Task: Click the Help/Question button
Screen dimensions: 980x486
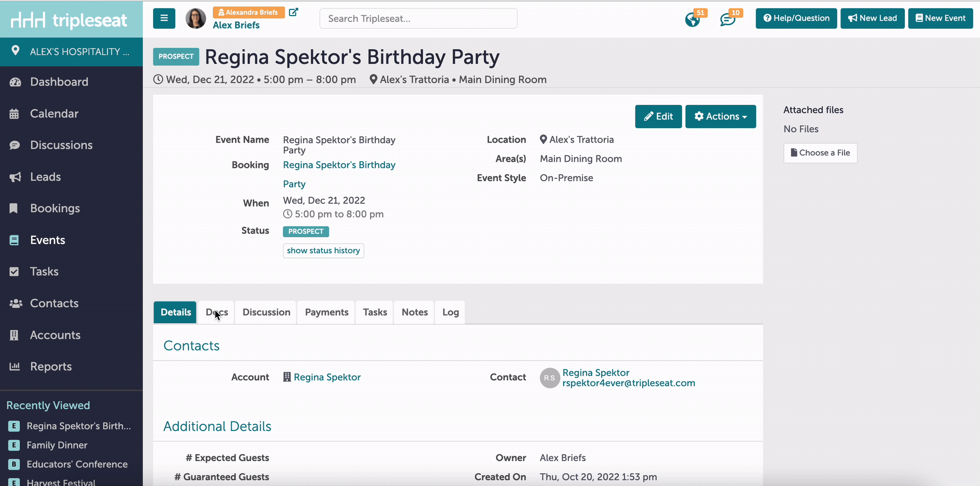Action: tap(796, 18)
